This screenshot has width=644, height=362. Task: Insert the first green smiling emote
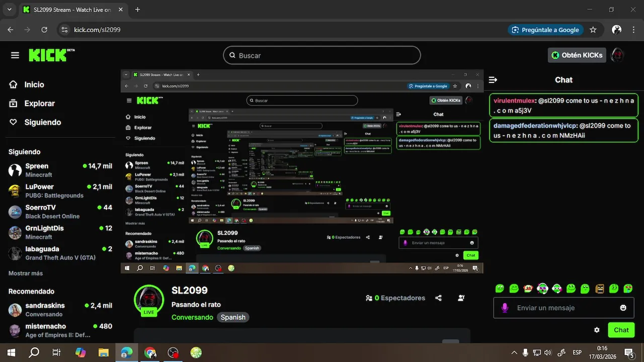pyautogui.click(x=500, y=289)
